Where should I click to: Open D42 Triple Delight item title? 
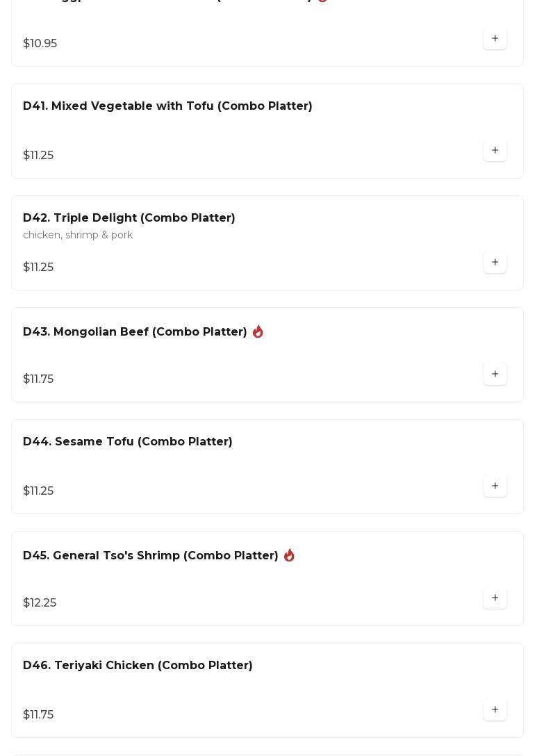(129, 218)
